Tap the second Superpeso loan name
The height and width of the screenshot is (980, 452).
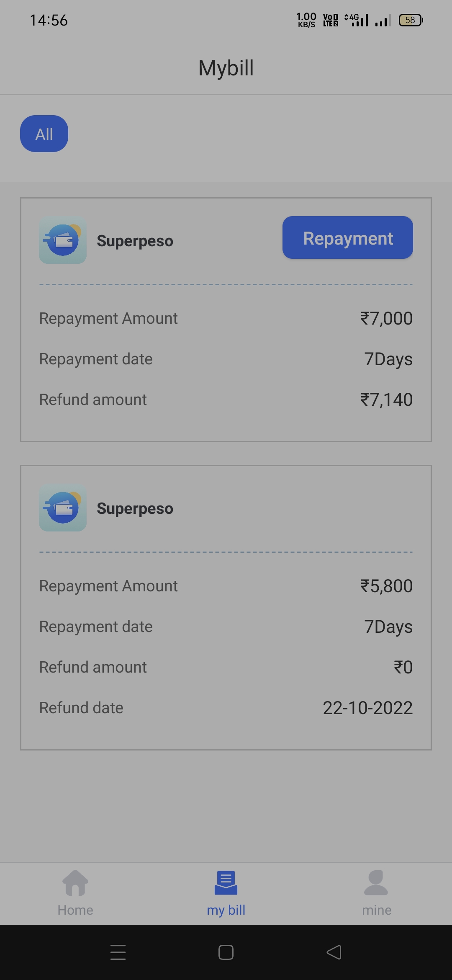pyautogui.click(x=135, y=508)
